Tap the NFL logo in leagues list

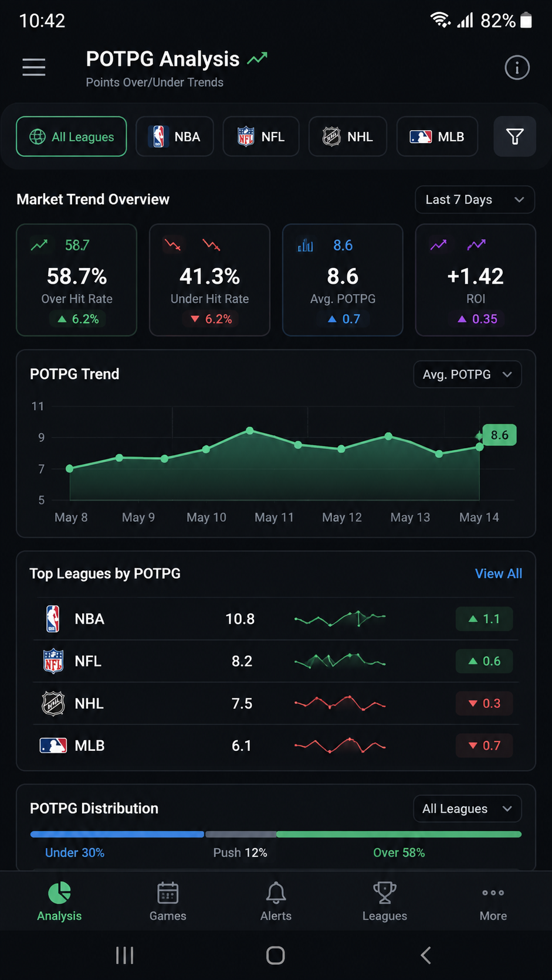point(53,661)
